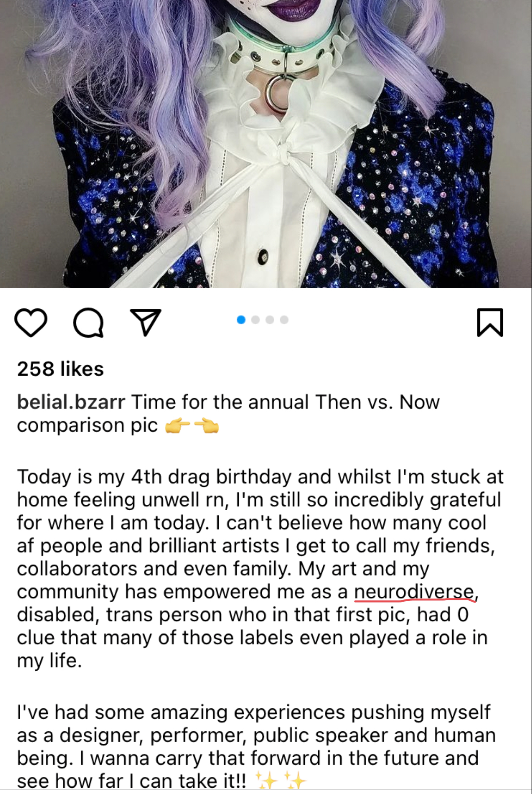Jump to the third carousel photo dot
The image size is (532, 794).
pos(270,320)
